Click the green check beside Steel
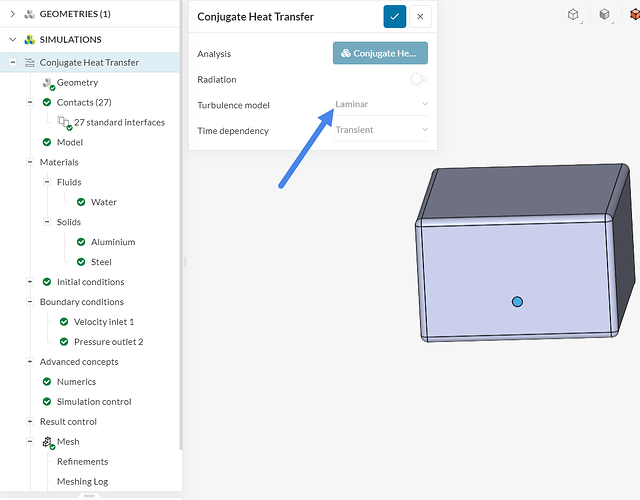The image size is (640, 500). (x=81, y=262)
